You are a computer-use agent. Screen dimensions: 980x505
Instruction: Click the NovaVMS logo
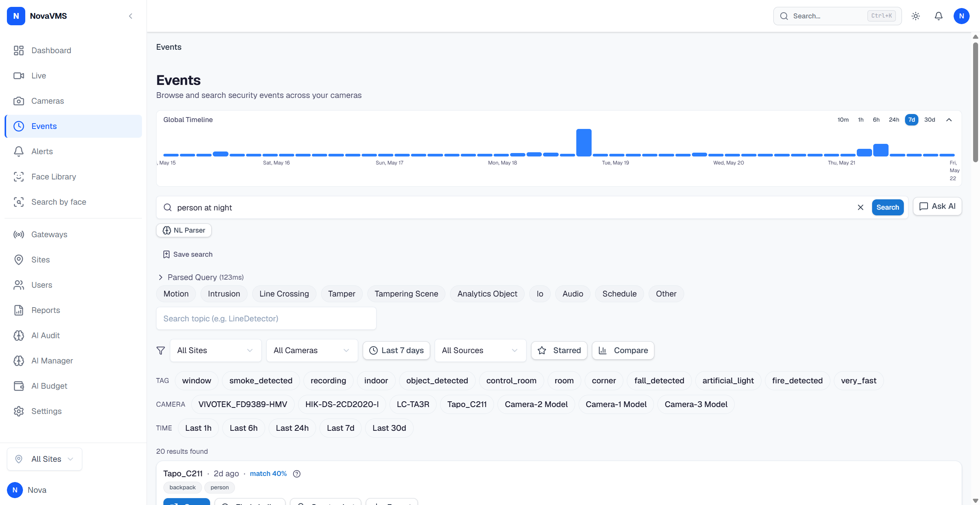click(x=16, y=16)
